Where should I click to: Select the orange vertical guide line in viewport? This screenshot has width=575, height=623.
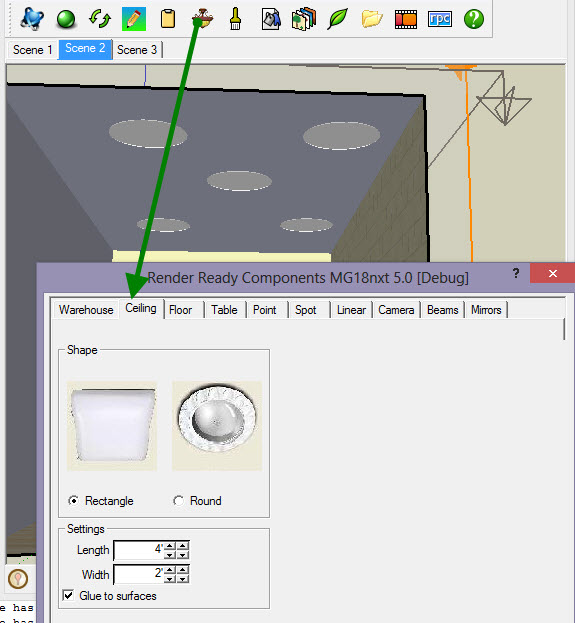pyautogui.click(x=469, y=167)
